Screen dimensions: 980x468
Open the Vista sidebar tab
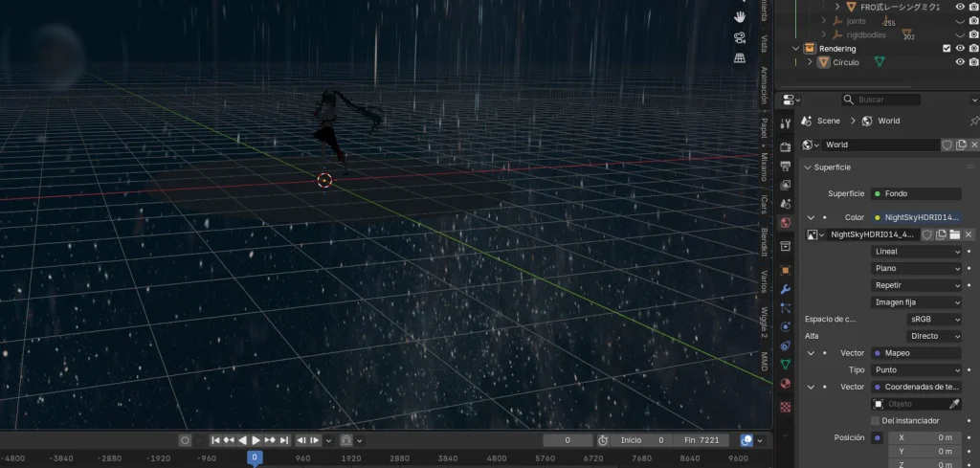coord(764,44)
